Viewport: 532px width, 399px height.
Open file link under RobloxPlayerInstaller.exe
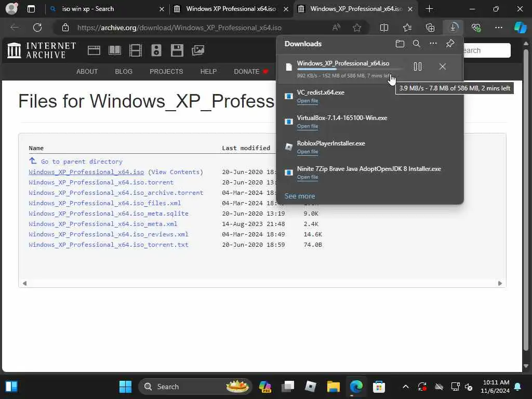tap(308, 152)
